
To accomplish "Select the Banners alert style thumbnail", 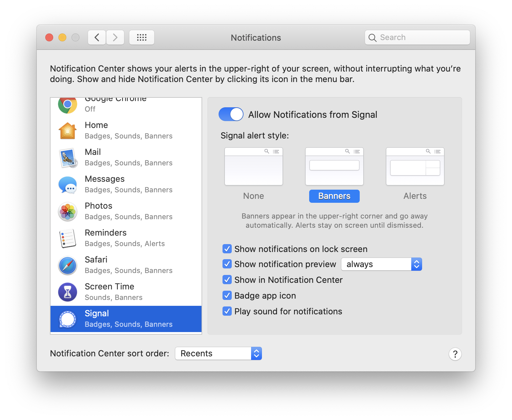I will [x=334, y=166].
